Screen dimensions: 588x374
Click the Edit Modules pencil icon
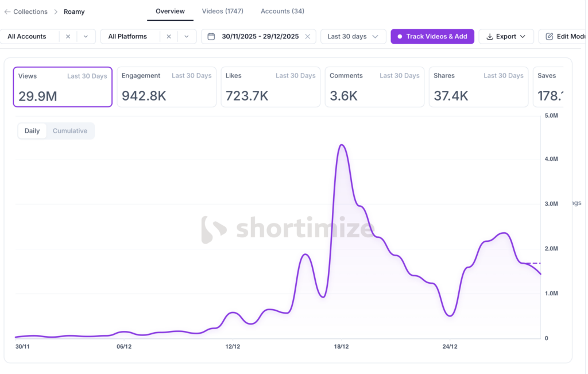click(x=550, y=36)
